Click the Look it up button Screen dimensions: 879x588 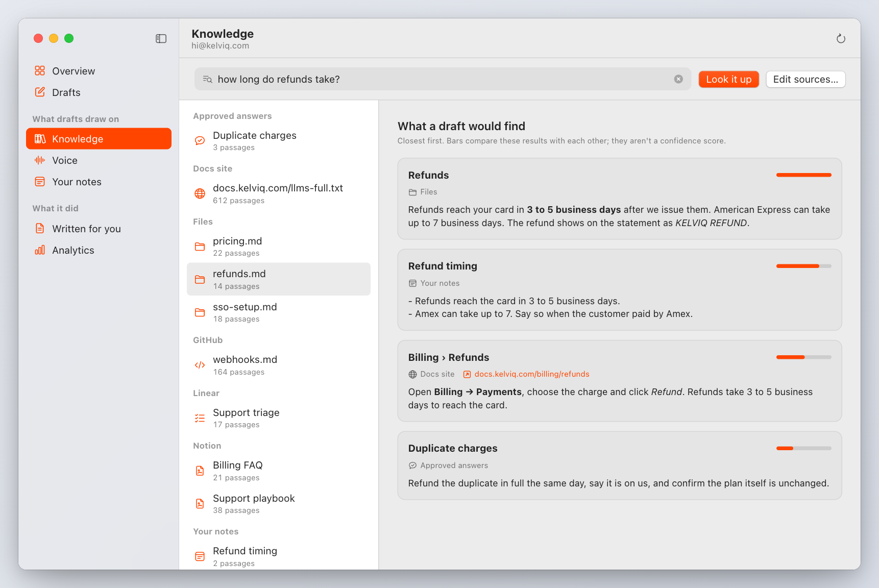[x=728, y=79]
